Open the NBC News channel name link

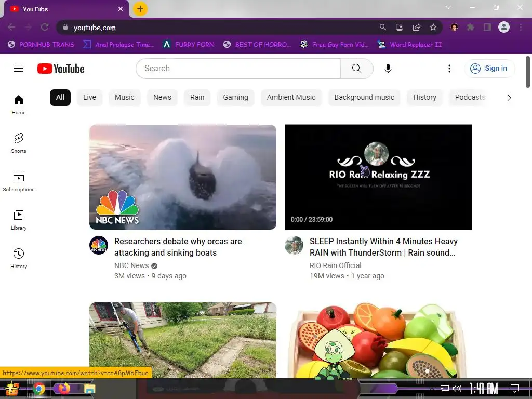pyautogui.click(x=131, y=265)
